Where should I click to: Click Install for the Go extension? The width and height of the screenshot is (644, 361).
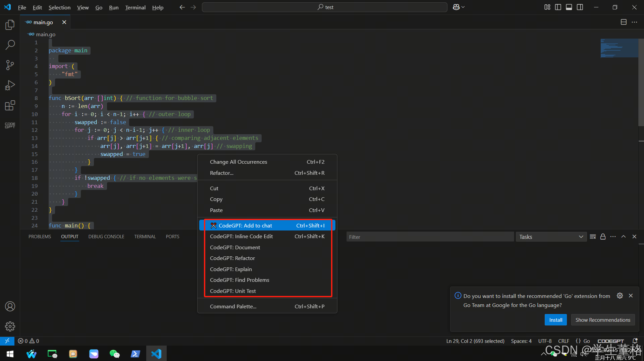pos(556,320)
